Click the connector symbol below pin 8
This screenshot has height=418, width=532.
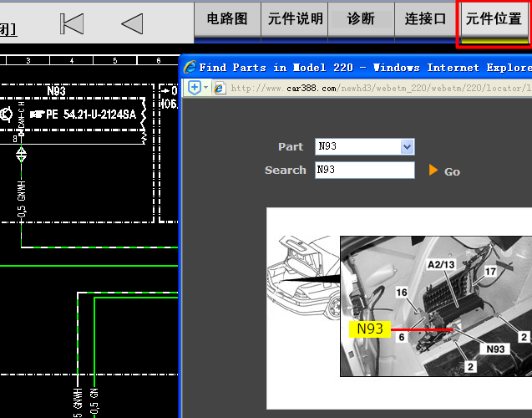[x=22, y=155]
